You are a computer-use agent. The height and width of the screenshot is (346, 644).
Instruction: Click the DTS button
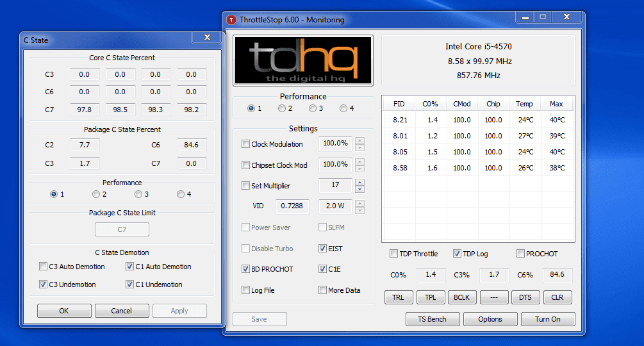[525, 297]
